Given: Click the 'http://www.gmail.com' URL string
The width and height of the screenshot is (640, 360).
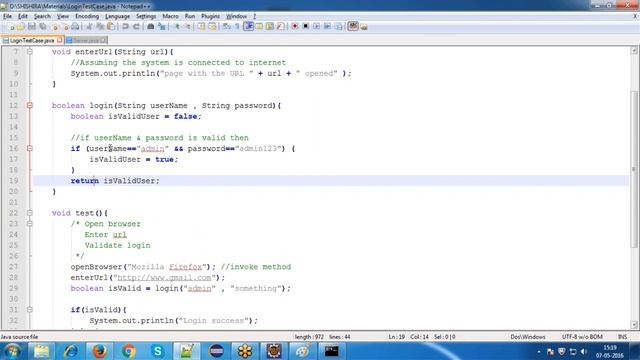Looking at the screenshot, I should (x=164, y=278).
